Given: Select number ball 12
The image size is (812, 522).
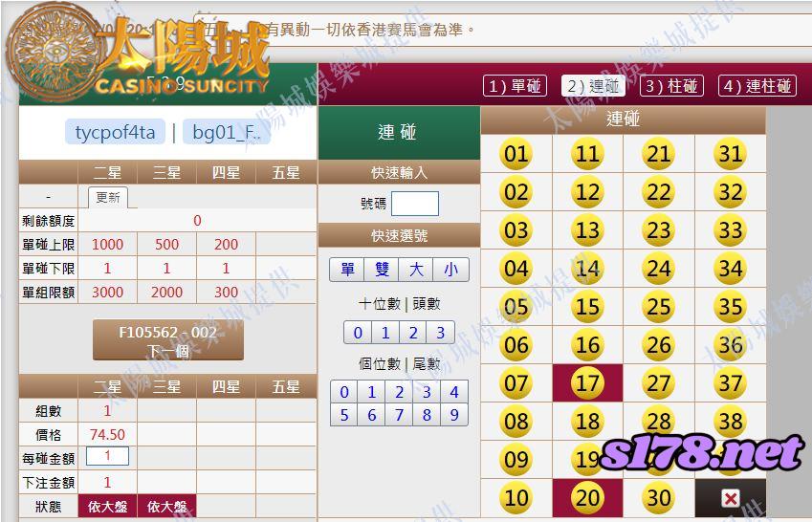Looking at the screenshot, I should [x=587, y=192].
